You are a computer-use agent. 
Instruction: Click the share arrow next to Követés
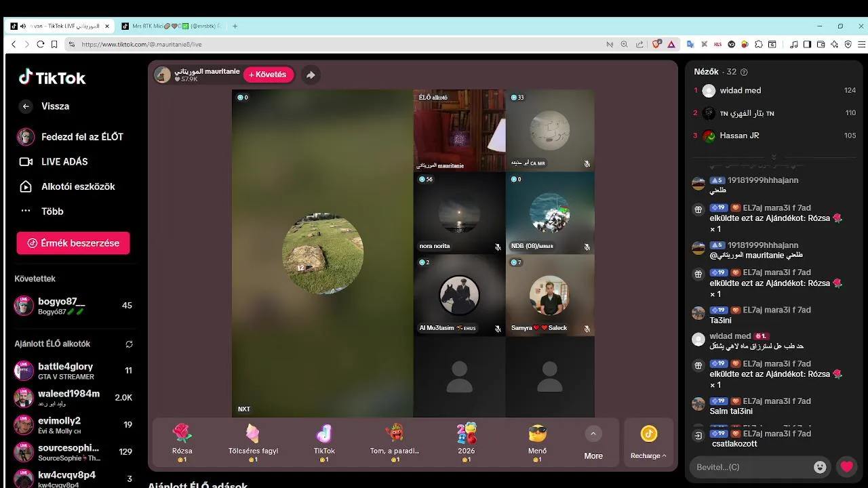311,75
